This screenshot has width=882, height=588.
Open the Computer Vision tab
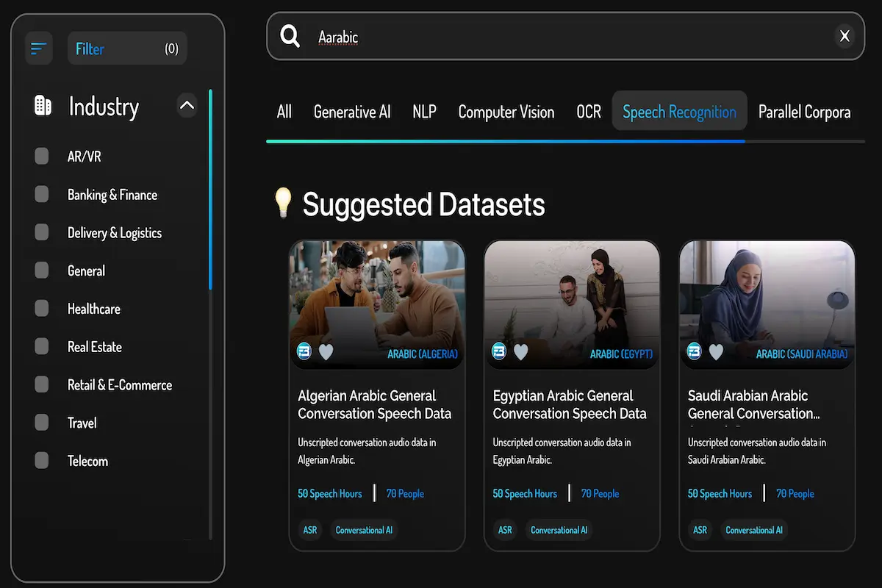tap(506, 112)
